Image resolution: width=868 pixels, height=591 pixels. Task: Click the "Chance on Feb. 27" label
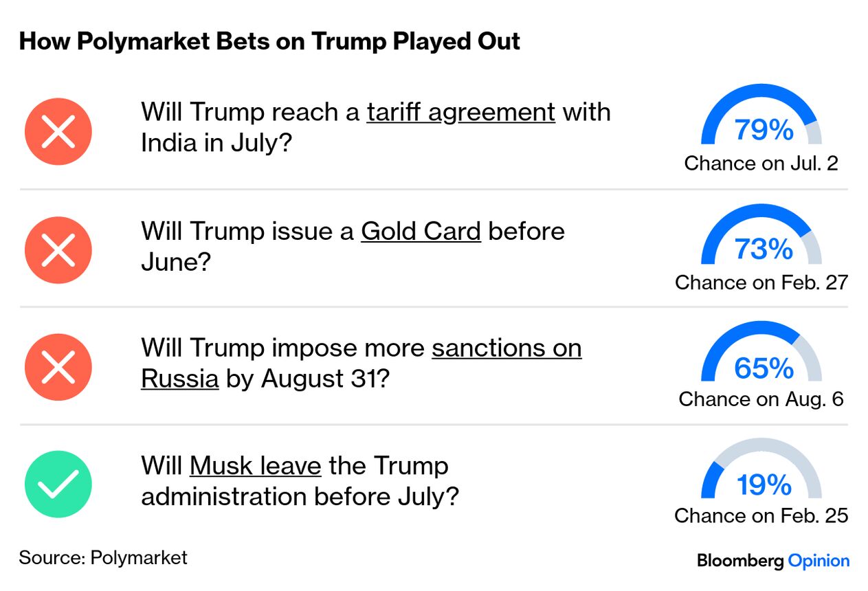pos(761,282)
